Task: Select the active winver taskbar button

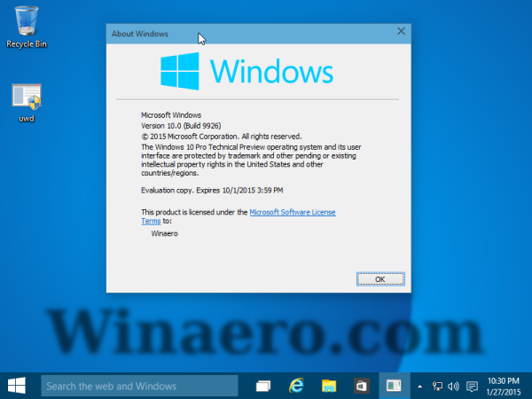Action: point(394,386)
